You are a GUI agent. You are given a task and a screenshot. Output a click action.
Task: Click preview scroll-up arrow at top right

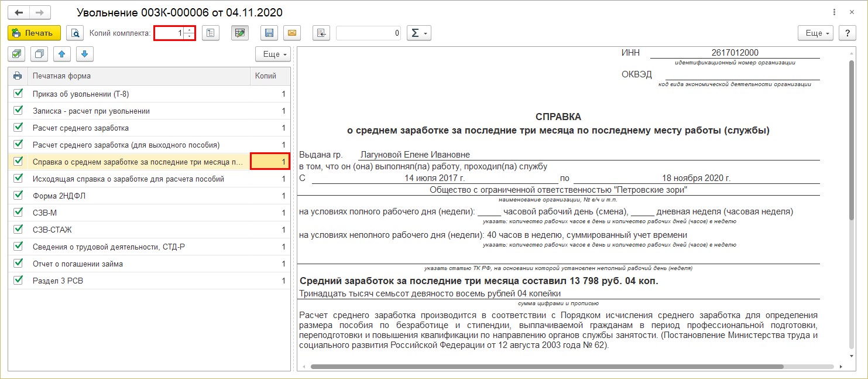click(852, 52)
